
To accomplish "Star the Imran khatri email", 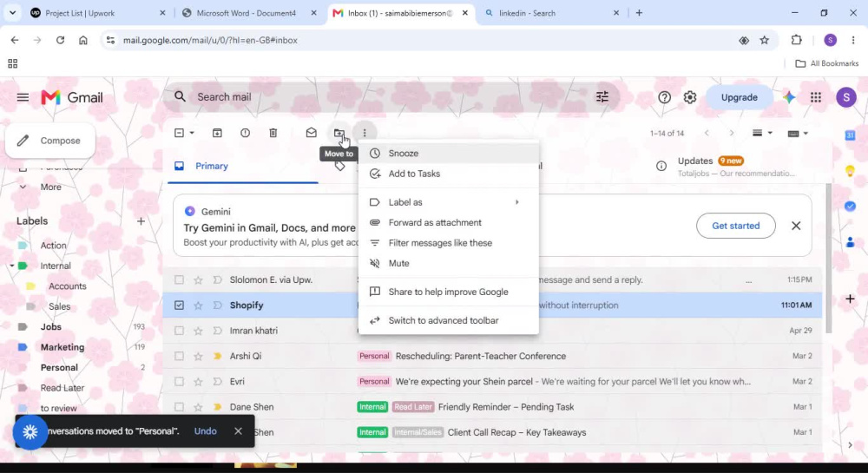I will pos(198,331).
